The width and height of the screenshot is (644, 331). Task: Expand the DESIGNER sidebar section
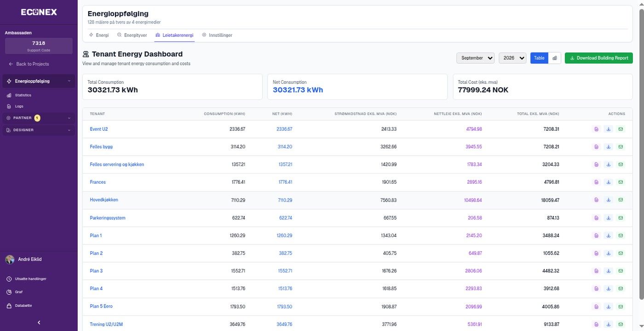pos(39,130)
